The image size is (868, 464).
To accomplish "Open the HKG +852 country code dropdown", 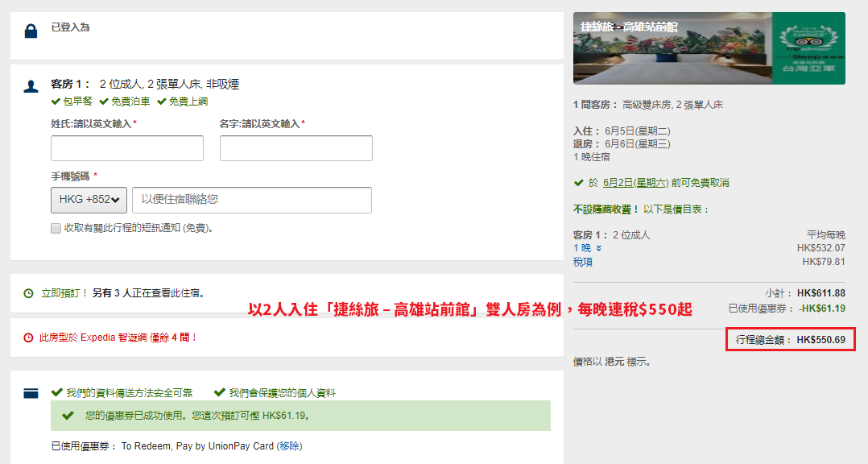I will click(x=89, y=200).
